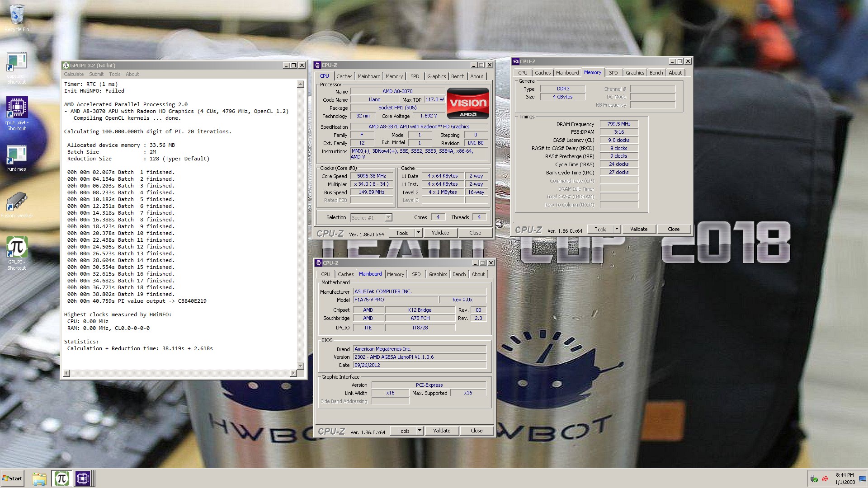
Task: Launch the cpuz_x64 Shortcut desktop icon
Action: point(17,113)
